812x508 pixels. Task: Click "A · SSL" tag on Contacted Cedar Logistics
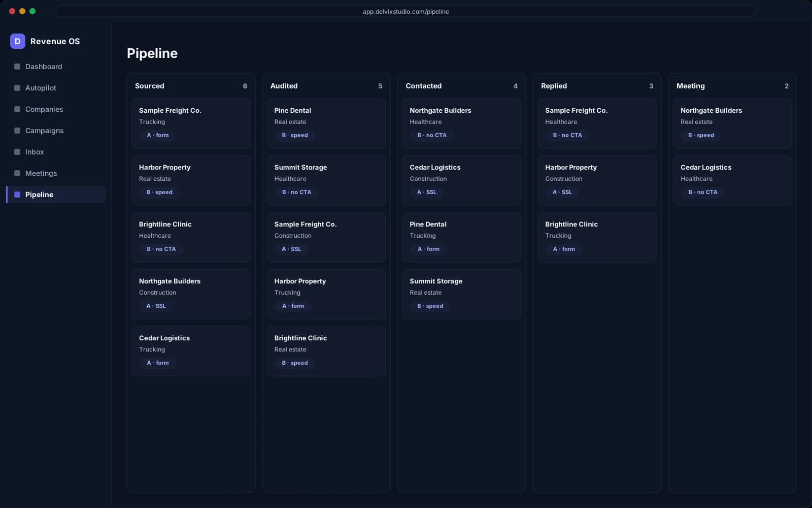427,192
